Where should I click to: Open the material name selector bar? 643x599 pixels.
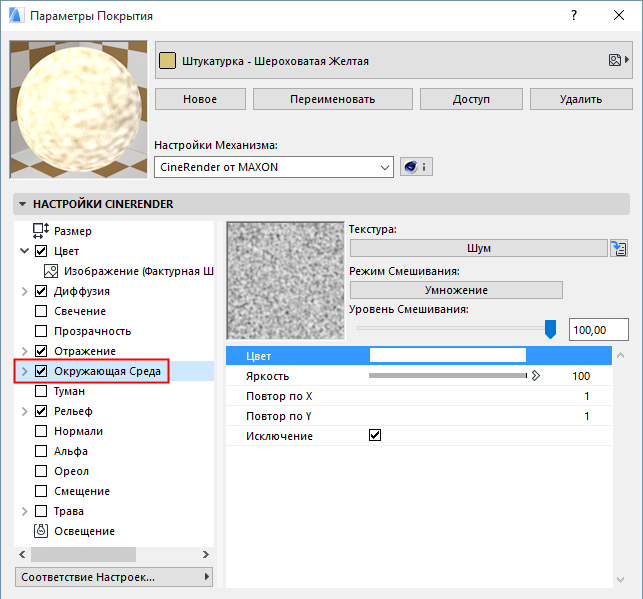pyautogui.click(x=394, y=60)
